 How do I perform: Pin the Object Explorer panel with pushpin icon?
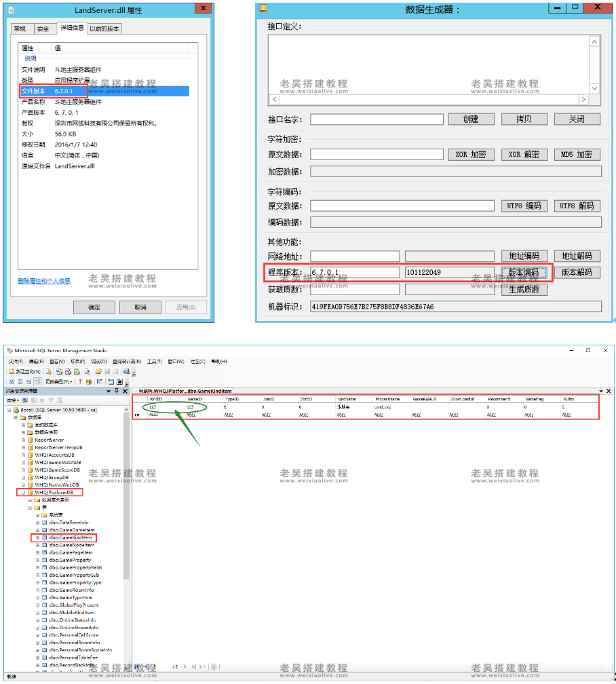[116, 392]
